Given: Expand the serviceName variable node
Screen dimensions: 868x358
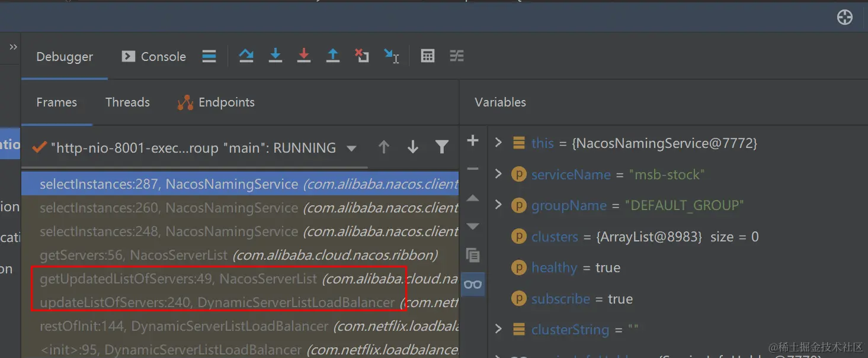Looking at the screenshot, I should (498, 174).
